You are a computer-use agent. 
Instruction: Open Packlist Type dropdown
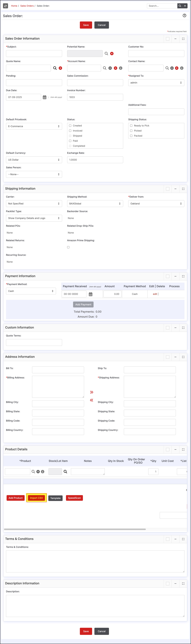coord(34,218)
